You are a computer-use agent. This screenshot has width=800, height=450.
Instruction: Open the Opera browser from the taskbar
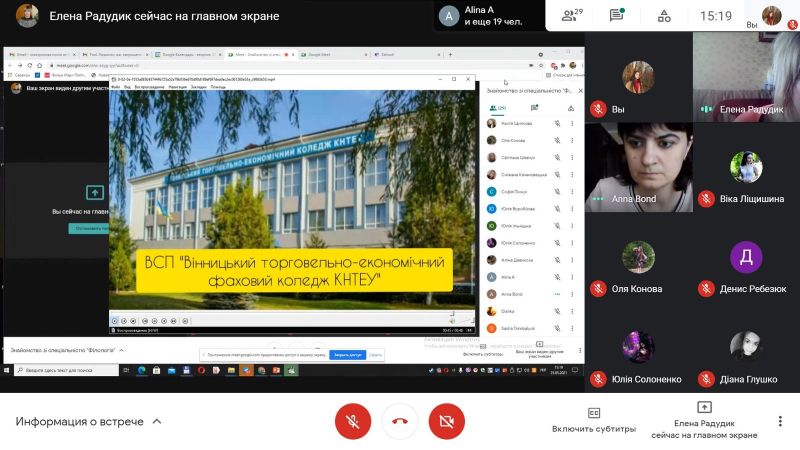(201, 370)
